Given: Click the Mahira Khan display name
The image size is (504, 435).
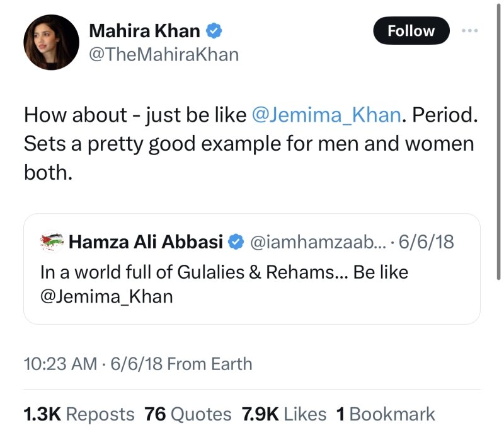Looking at the screenshot, I should click(145, 30).
